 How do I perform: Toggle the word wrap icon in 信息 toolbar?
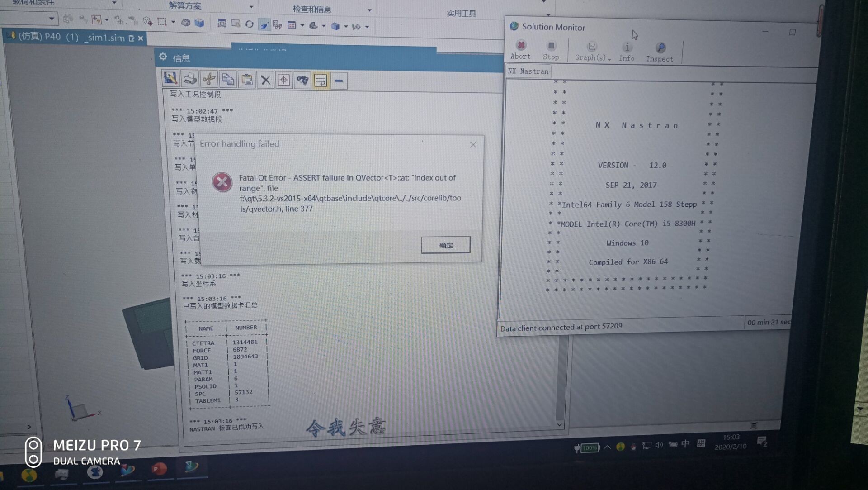point(321,81)
